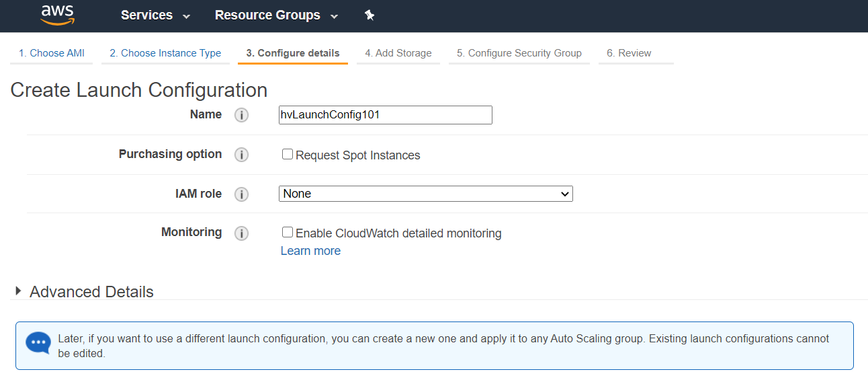Open the Purchasing option info icon

[241, 155]
